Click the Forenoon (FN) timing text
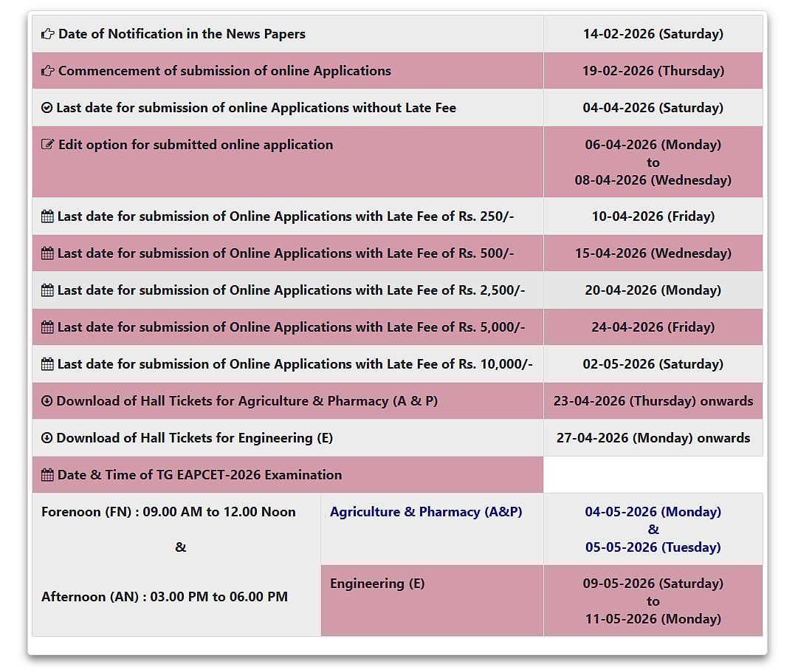Image resolution: width=812 pixels, height=670 pixels. [168, 512]
